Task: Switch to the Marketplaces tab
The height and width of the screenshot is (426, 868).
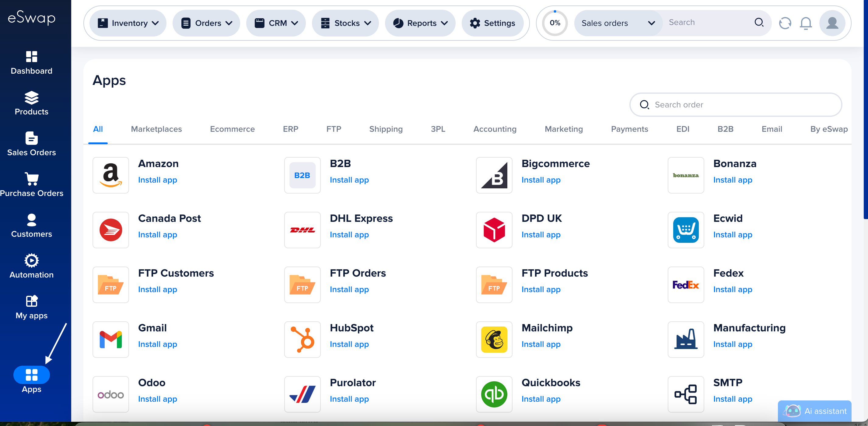Action: click(x=156, y=129)
